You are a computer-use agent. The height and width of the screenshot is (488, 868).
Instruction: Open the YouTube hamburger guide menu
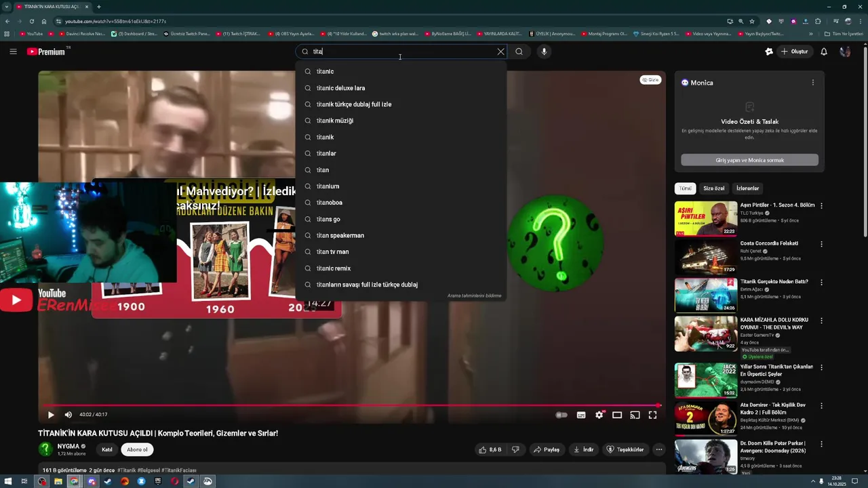tap(13, 52)
